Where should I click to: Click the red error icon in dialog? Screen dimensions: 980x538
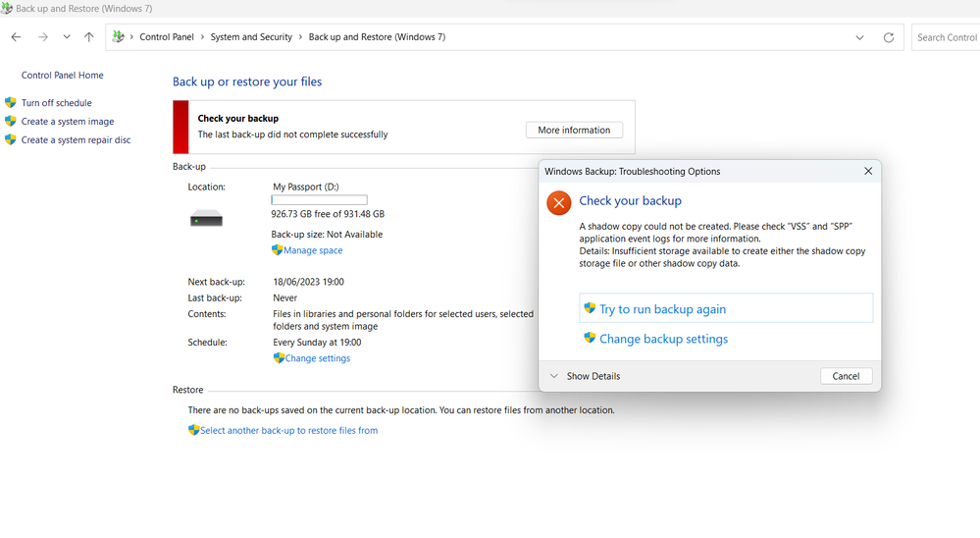click(x=559, y=202)
